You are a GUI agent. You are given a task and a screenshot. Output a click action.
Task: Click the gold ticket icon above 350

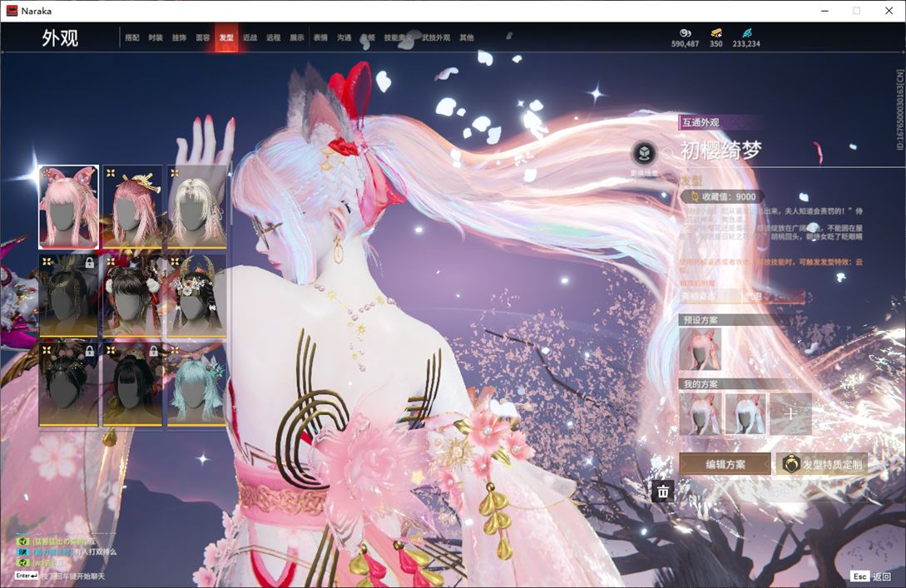pos(716,33)
